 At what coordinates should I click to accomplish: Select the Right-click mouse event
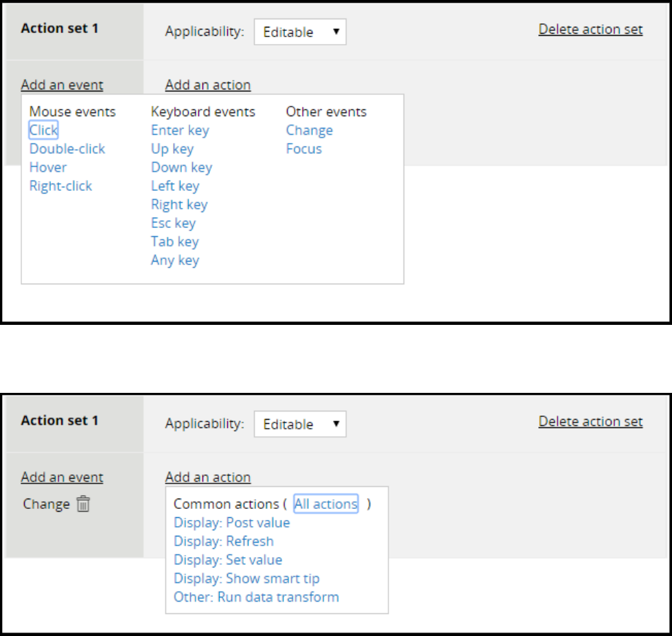tap(60, 186)
